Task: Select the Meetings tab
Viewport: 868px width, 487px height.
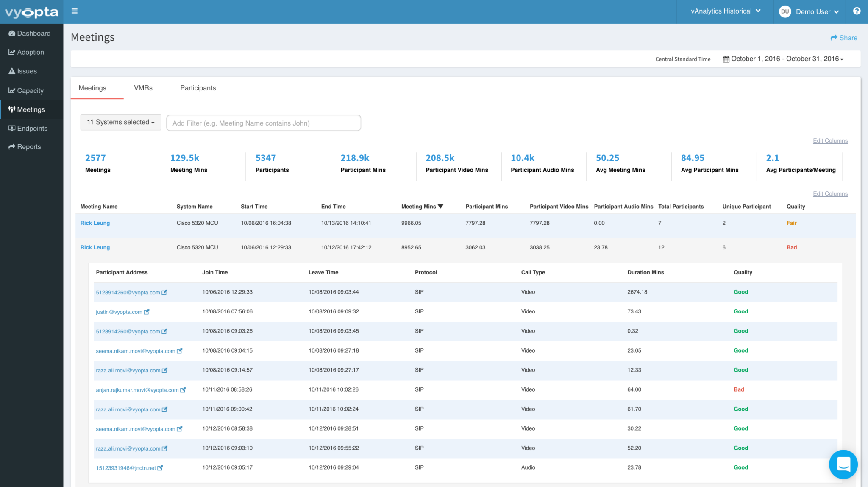Action: click(92, 88)
